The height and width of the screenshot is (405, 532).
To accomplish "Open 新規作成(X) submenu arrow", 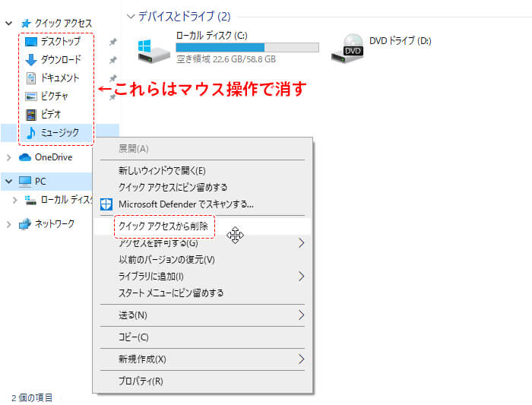I will coord(301,359).
